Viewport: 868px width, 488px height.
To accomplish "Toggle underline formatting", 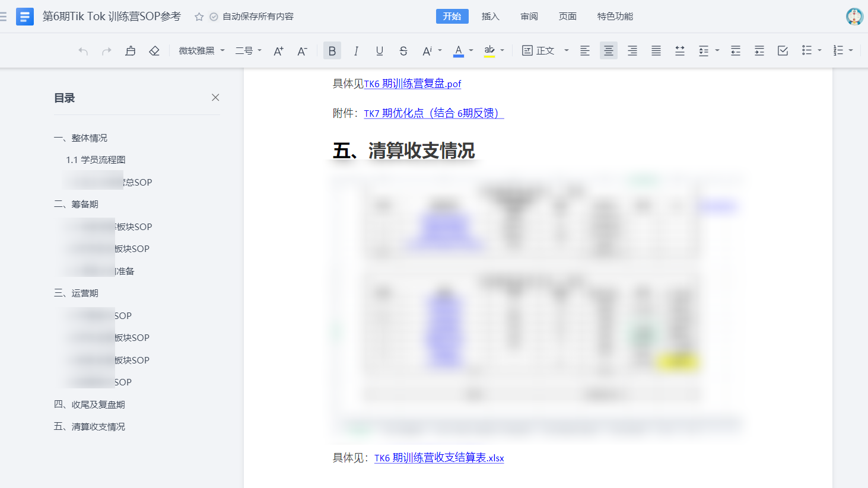I will tap(380, 51).
